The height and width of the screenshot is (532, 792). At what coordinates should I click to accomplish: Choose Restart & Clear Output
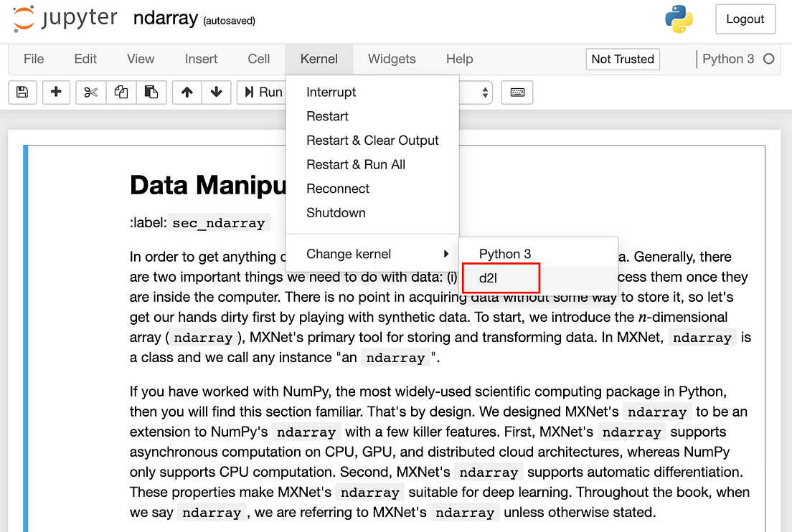click(x=372, y=140)
